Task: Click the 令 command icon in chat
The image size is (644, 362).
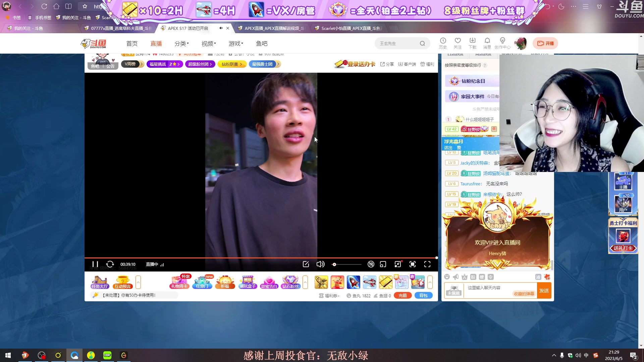Action: [490, 277]
